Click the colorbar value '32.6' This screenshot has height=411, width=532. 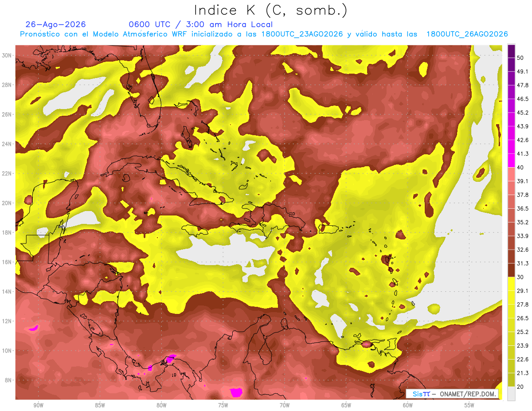tap(523, 250)
